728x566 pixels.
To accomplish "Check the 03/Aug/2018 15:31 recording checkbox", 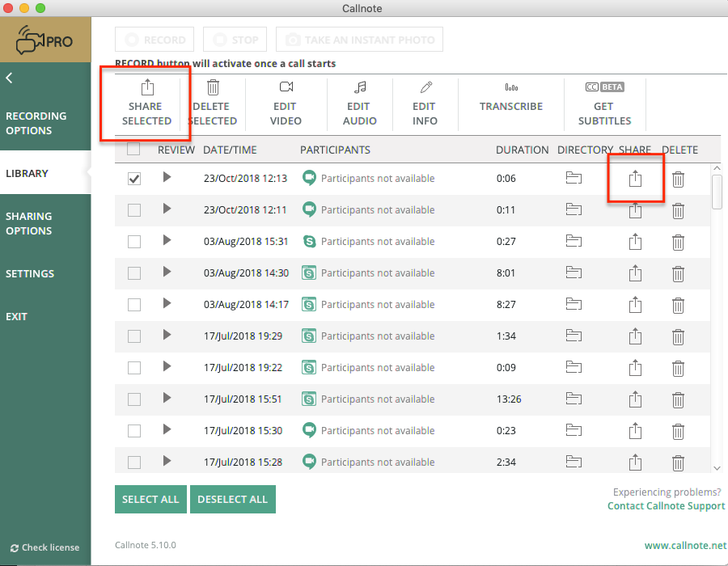I will (134, 242).
